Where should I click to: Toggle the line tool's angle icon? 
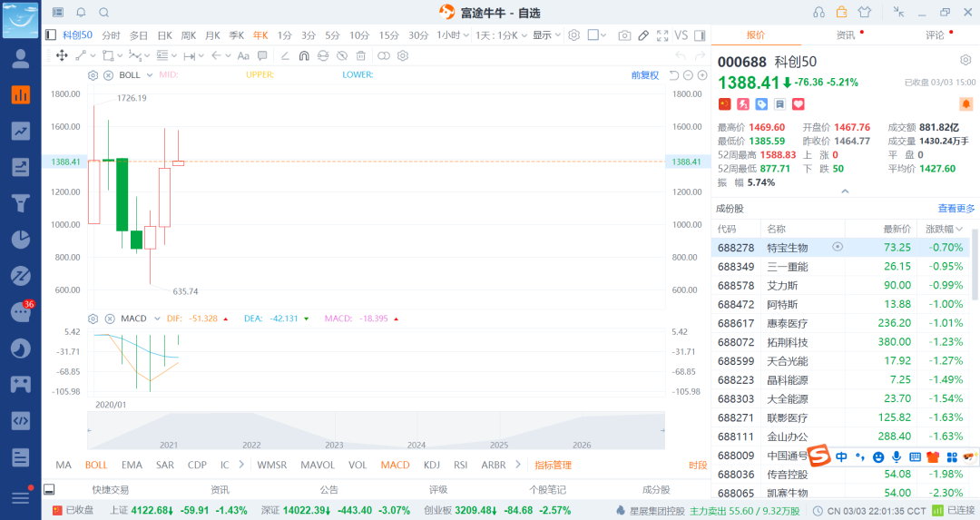[285, 55]
